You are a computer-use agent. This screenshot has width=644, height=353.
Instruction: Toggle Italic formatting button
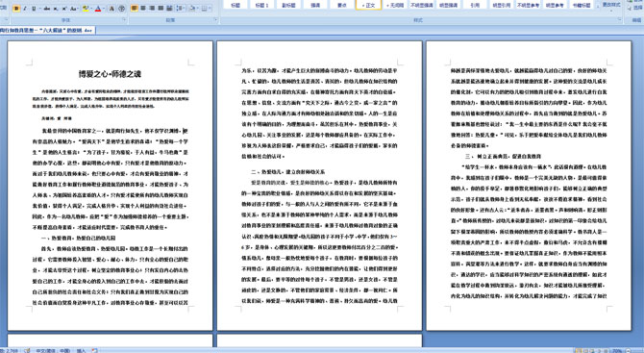[x=25, y=9]
